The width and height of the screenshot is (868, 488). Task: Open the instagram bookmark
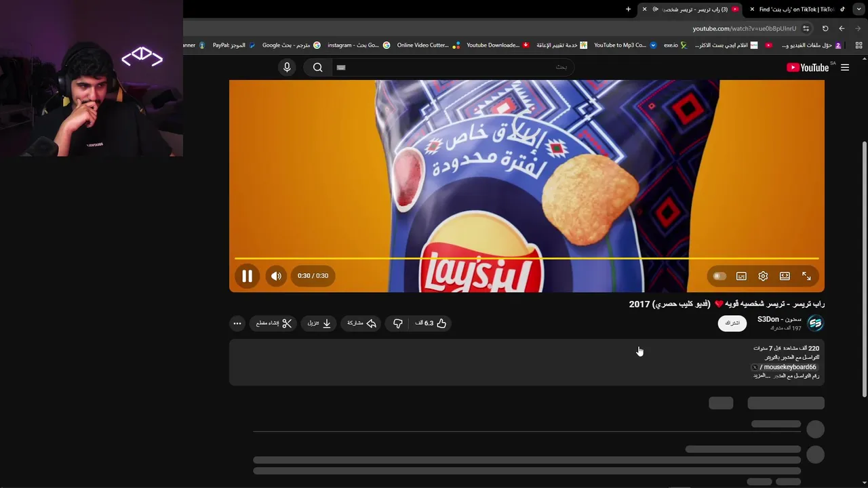pyautogui.click(x=359, y=45)
